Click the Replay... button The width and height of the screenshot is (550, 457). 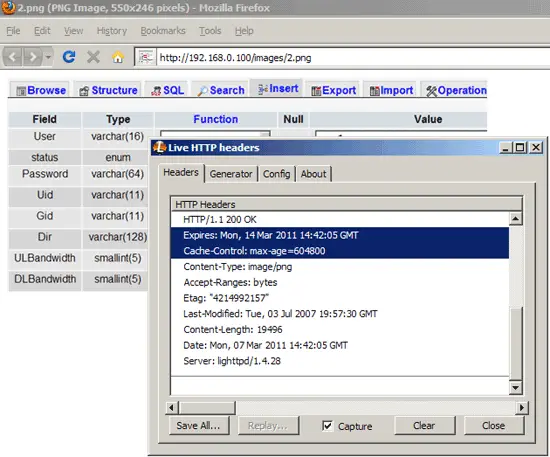(x=268, y=426)
